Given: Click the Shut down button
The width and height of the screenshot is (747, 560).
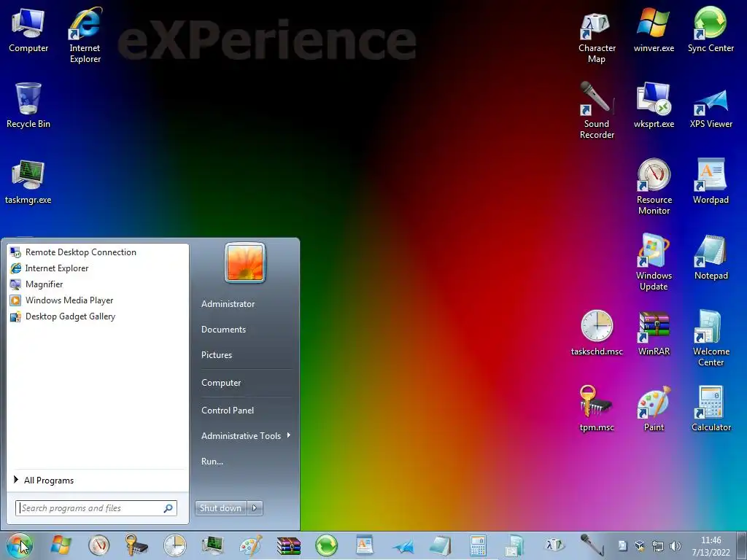Looking at the screenshot, I should click(220, 508).
